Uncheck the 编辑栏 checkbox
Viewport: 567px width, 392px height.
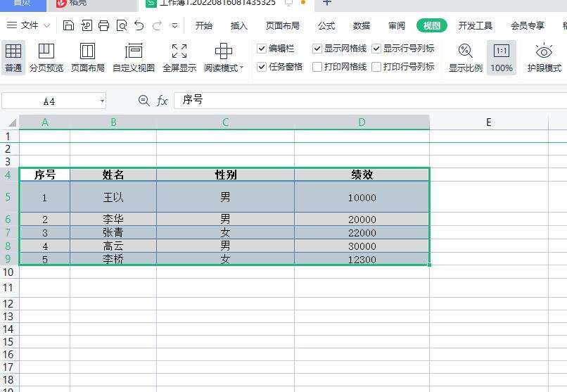262,49
